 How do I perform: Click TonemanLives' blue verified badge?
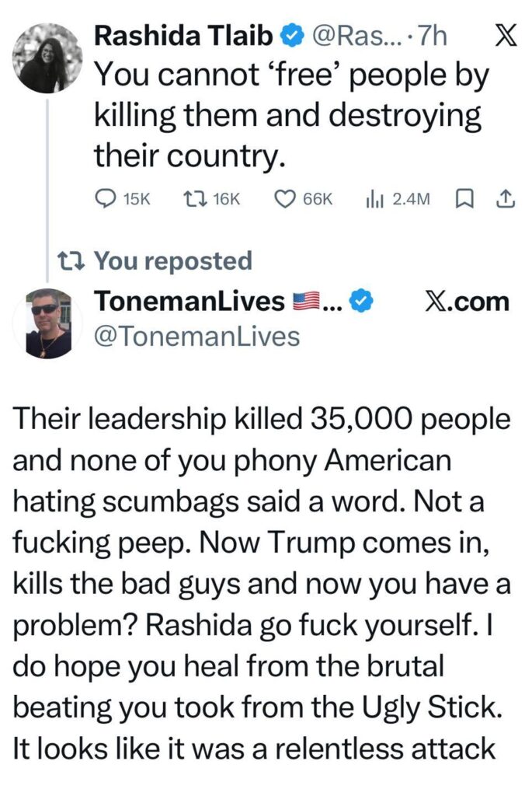361,302
